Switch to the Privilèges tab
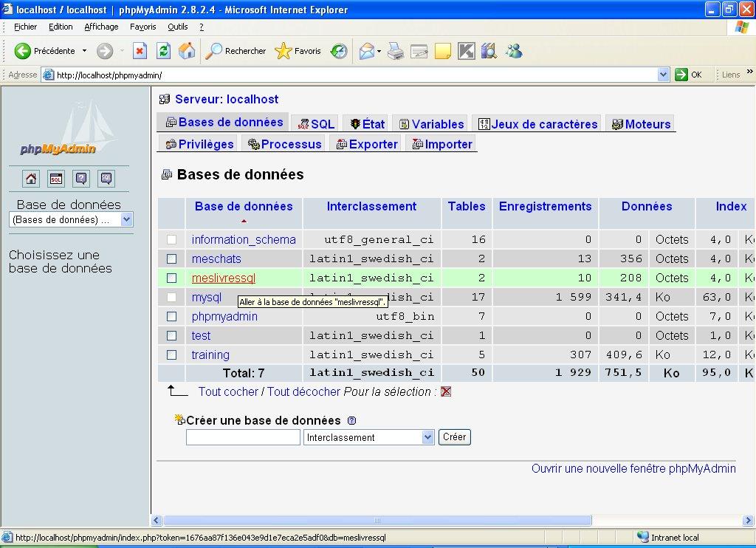 [x=199, y=144]
